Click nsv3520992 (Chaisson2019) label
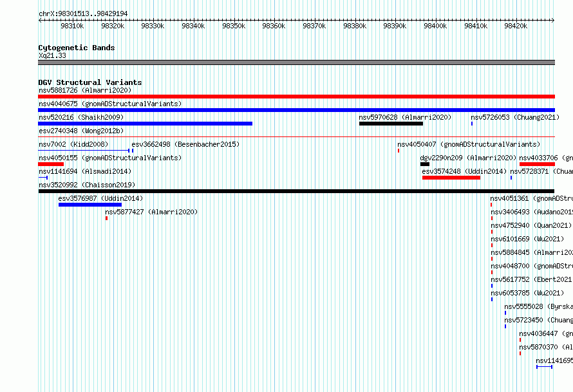The height and width of the screenshot is (392, 573). (87, 185)
